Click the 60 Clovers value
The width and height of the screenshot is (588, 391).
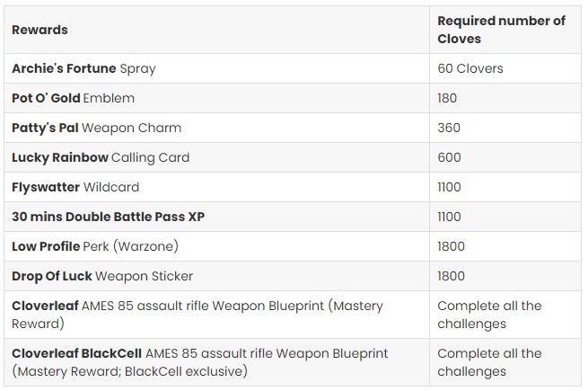click(470, 68)
